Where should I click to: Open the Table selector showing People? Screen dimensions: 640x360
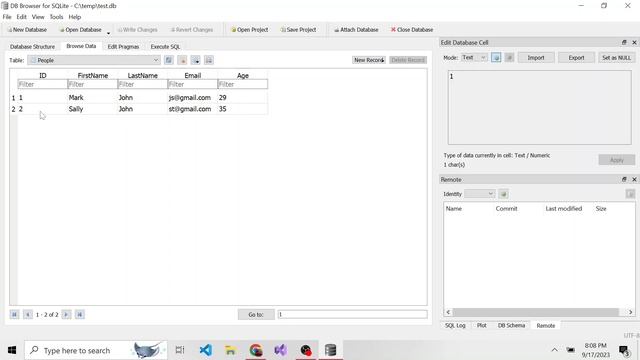point(94,60)
